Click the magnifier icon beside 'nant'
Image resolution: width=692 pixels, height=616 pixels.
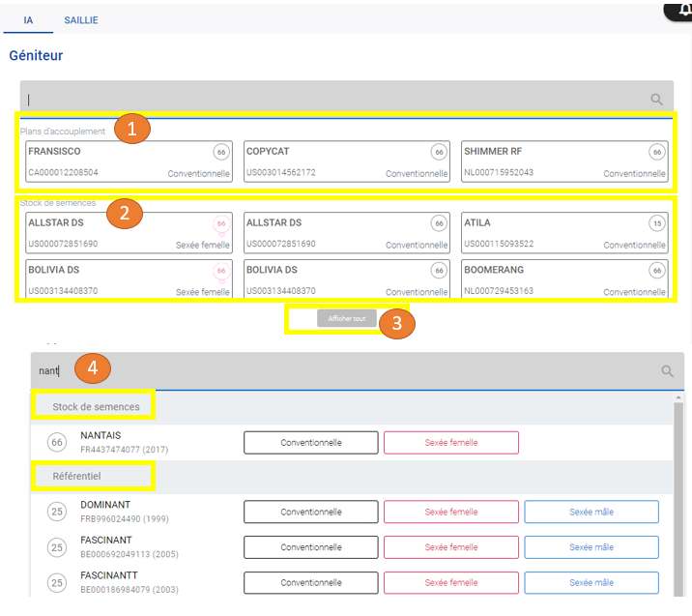[667, 371]
